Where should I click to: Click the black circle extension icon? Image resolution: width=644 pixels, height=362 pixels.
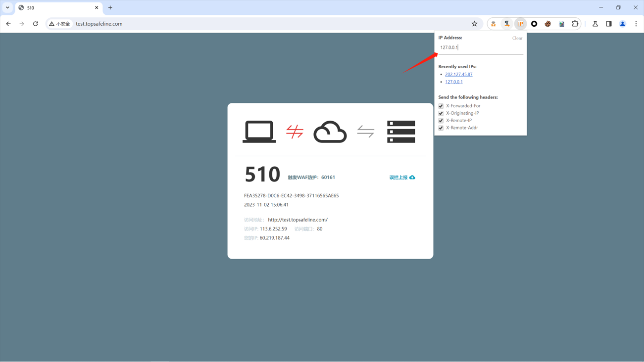pos(534,24)
